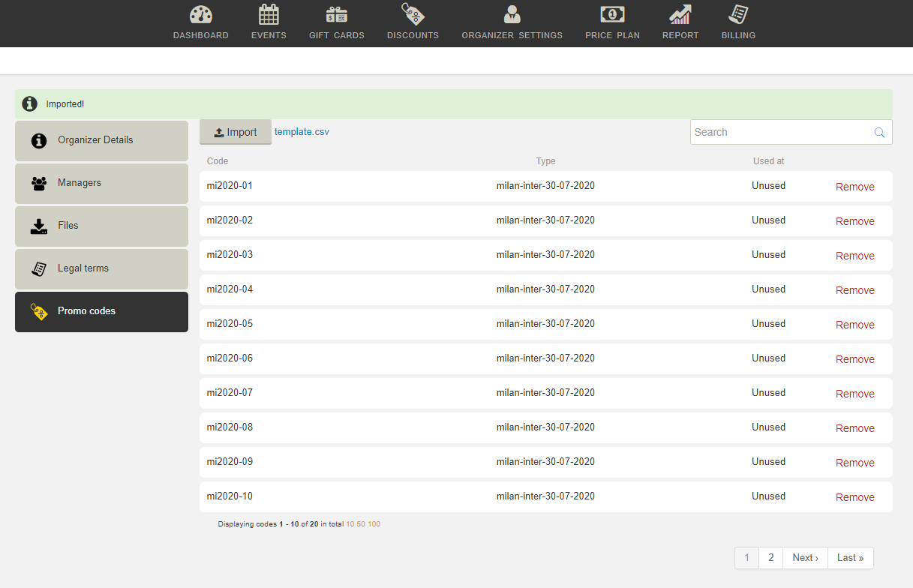This screenshot has height=588, width=913.
Task: Click type milan-inter-30-07-2020 in row mi2020-03
Action: pos(545,255)
